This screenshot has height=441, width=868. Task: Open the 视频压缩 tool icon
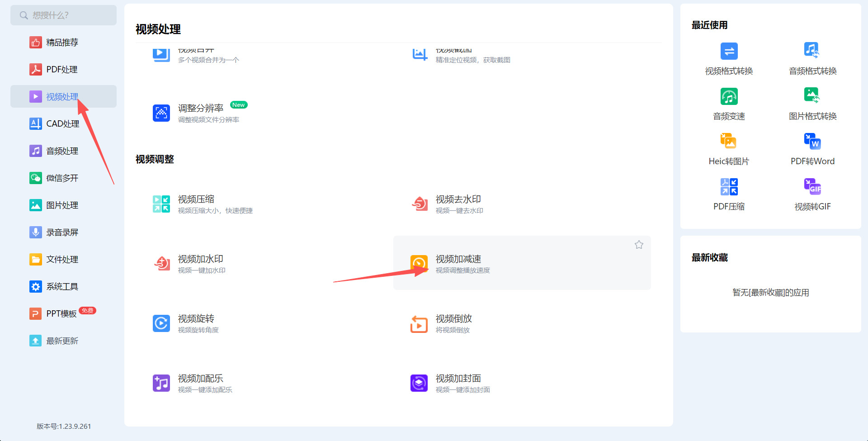point(161,204)
